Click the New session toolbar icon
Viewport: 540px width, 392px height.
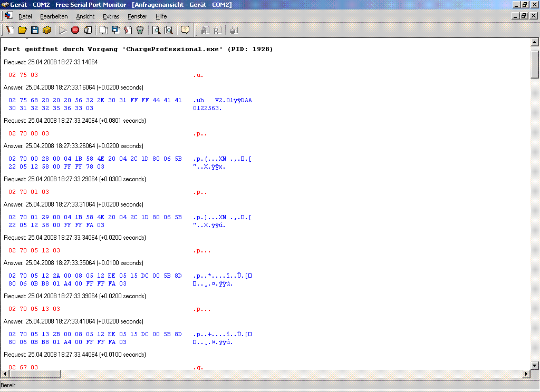11,30
